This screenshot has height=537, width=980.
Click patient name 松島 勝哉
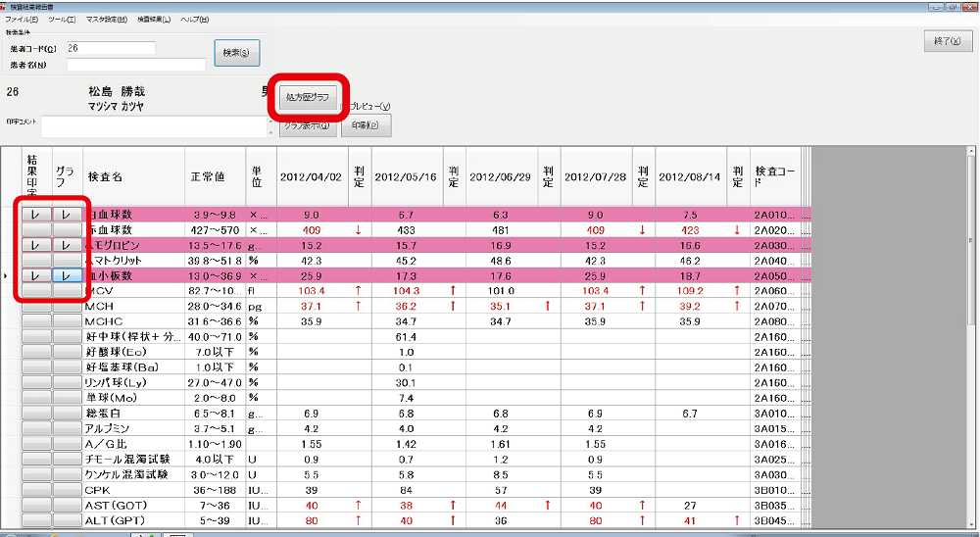[117, 92]
